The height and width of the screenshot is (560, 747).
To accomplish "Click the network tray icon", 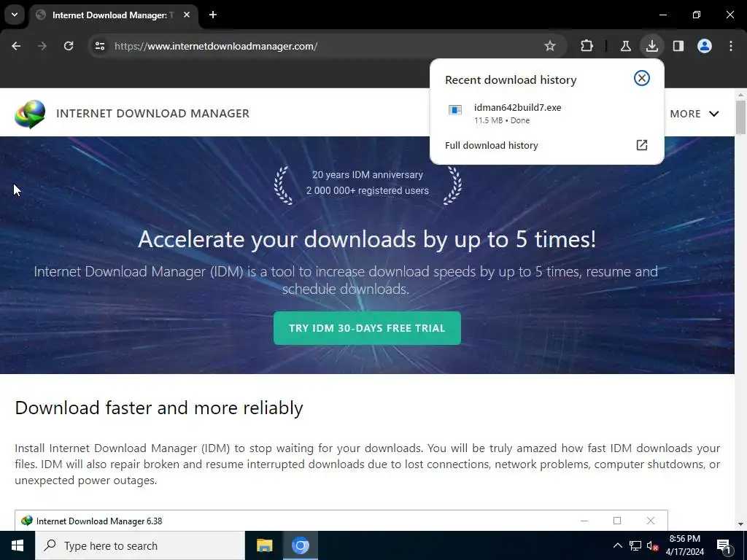I will coord(635,545).
